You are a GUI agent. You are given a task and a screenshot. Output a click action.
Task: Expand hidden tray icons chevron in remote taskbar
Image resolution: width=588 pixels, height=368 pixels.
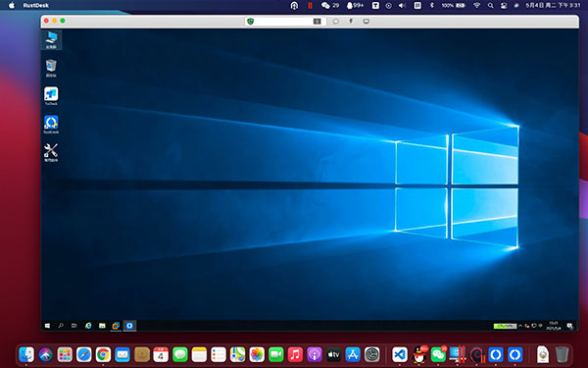point(520,326)
